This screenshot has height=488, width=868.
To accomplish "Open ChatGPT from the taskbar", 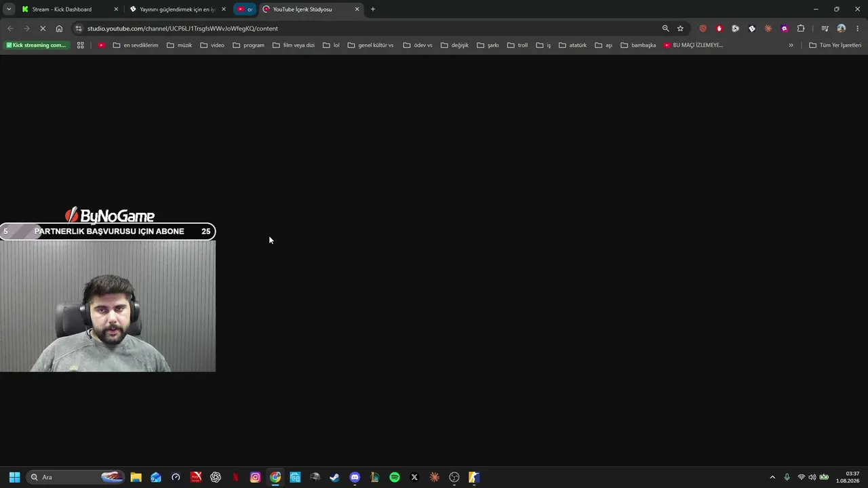I will [x=216, y=477].
